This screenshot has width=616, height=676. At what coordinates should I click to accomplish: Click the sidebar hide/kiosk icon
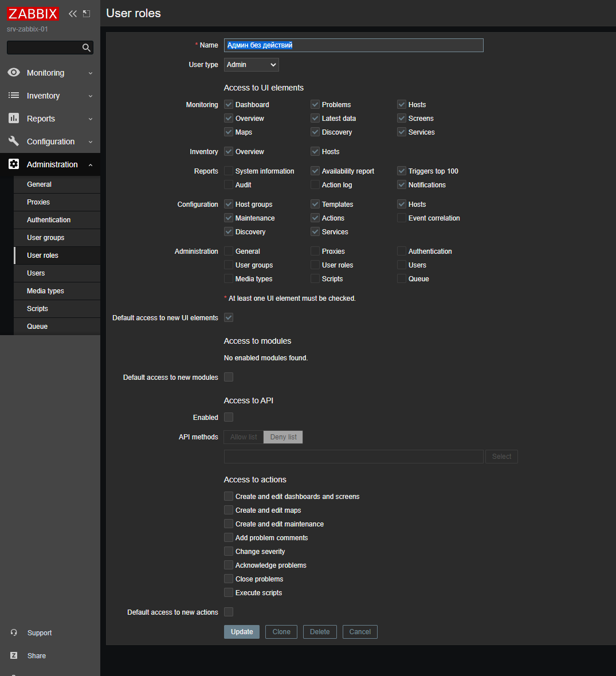(x=87, y=14)
